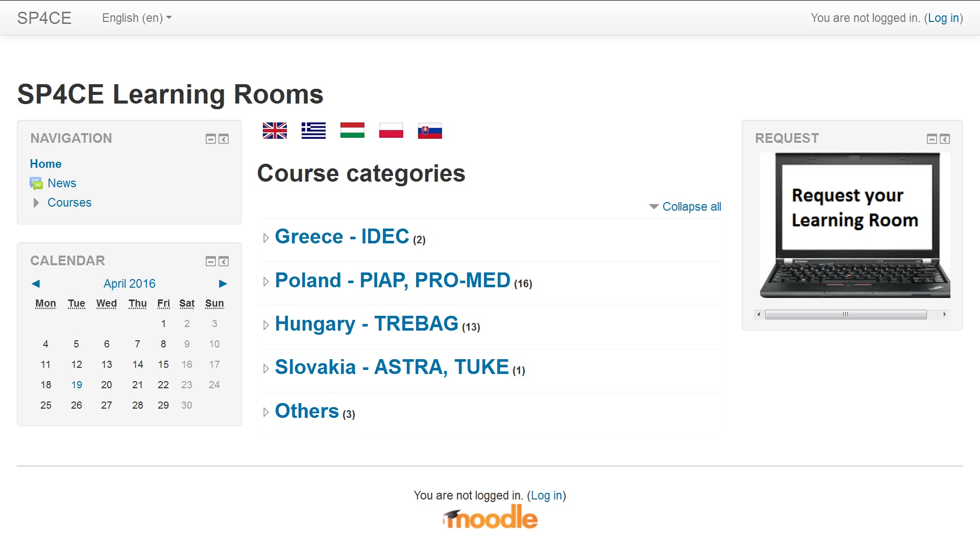This screenshot has height=551, width=980.
Task: Select the Polish flag icon
Action: [391, 131]
